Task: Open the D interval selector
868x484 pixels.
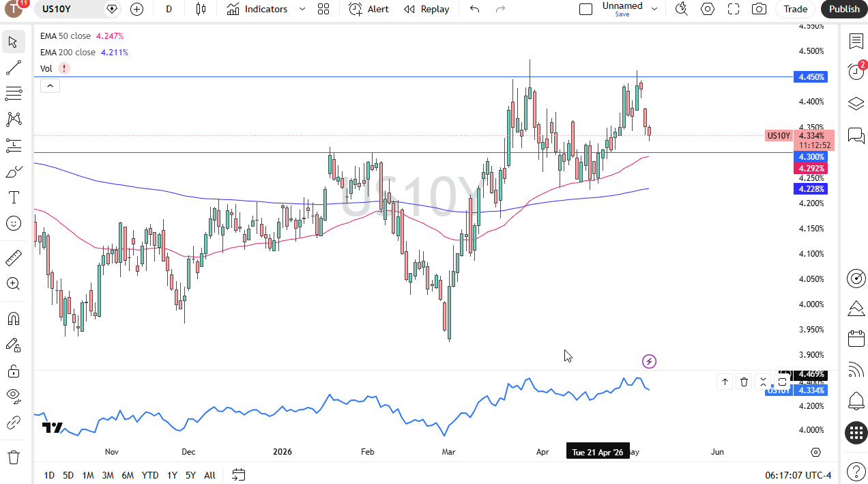Action: pyautogui.click(x=169, y=9)
